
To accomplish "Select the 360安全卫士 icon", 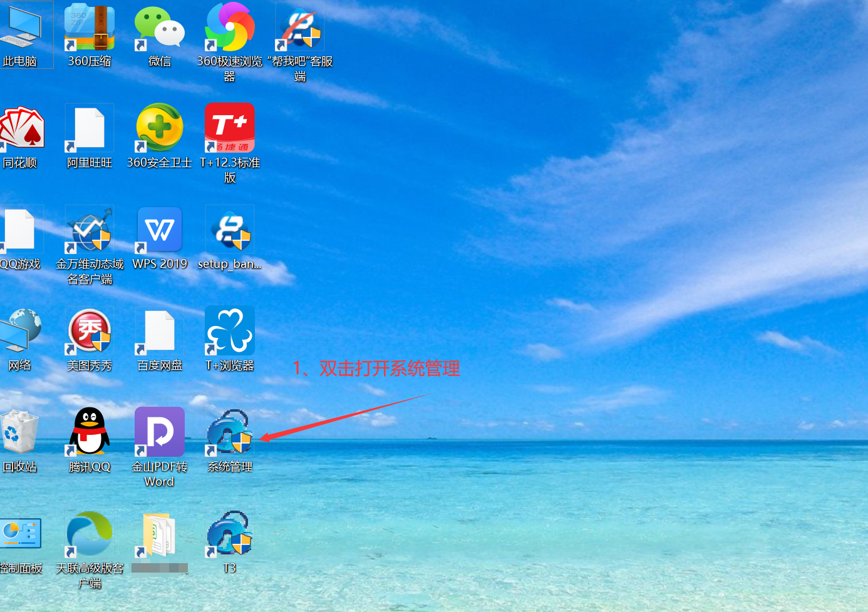I will [x=160, y=129].
